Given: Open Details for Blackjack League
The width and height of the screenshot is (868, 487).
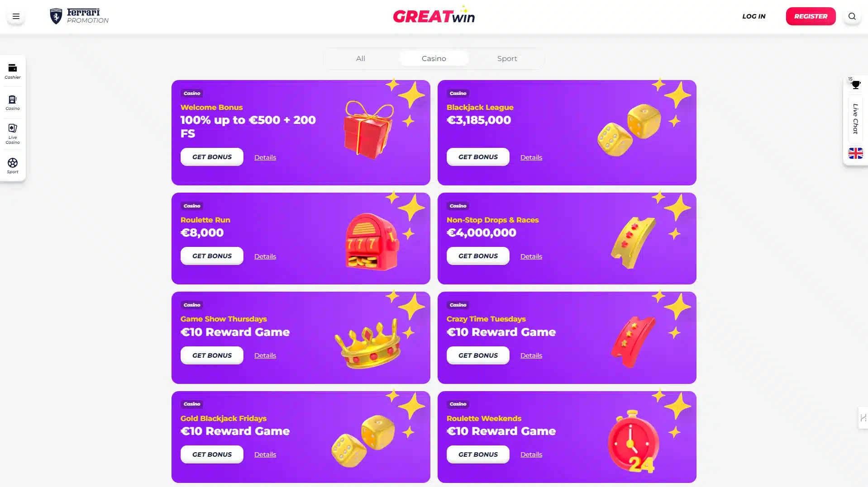Looking at the screenshot, I should (x=531, y=157).
